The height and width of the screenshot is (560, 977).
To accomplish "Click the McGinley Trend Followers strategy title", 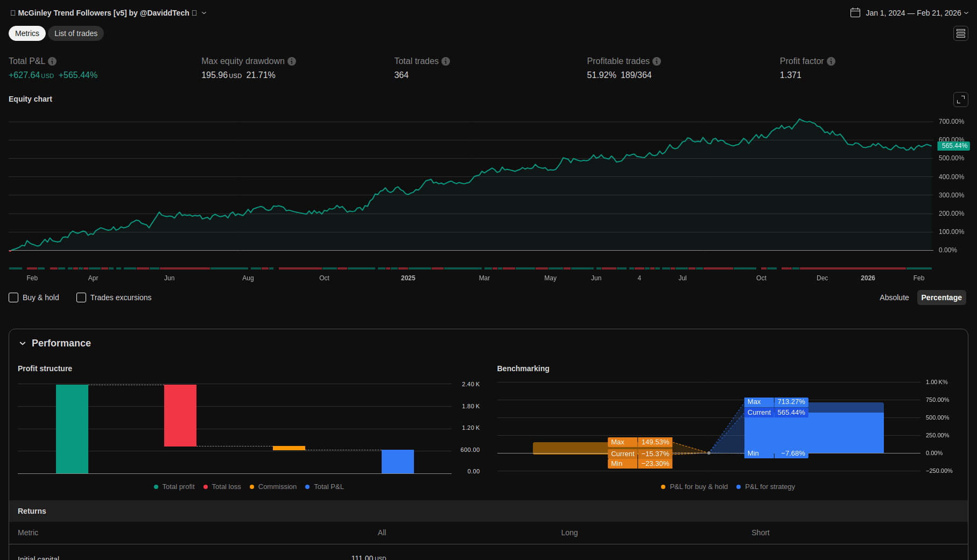I will [103, 13].
